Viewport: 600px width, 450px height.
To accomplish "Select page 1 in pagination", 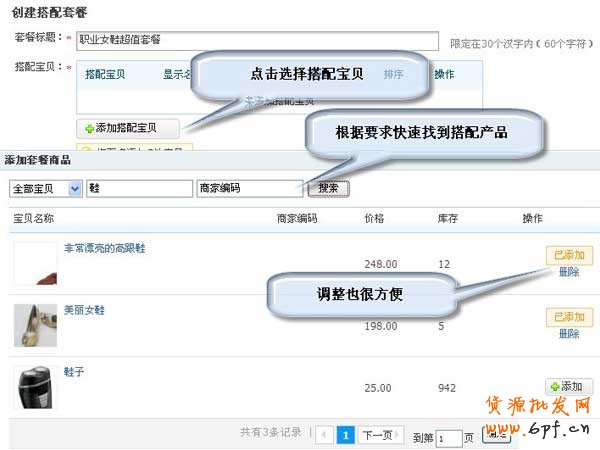I will click(345, 435).
